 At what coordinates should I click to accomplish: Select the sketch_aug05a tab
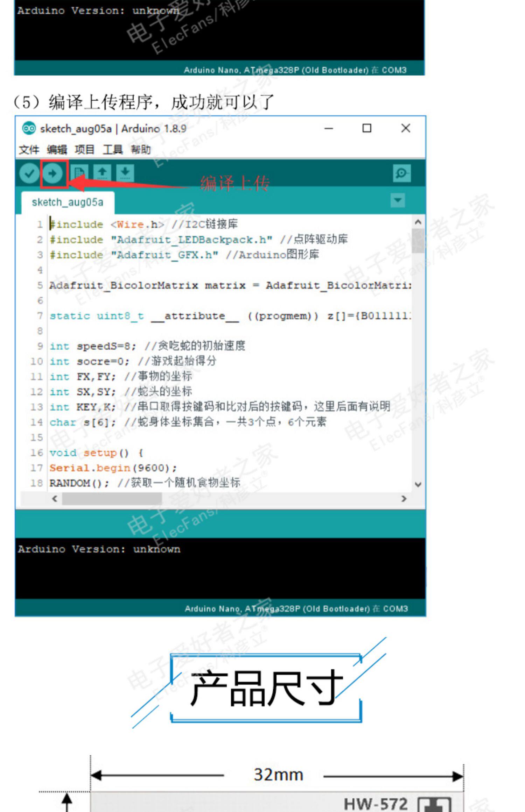tap(68, 202)
